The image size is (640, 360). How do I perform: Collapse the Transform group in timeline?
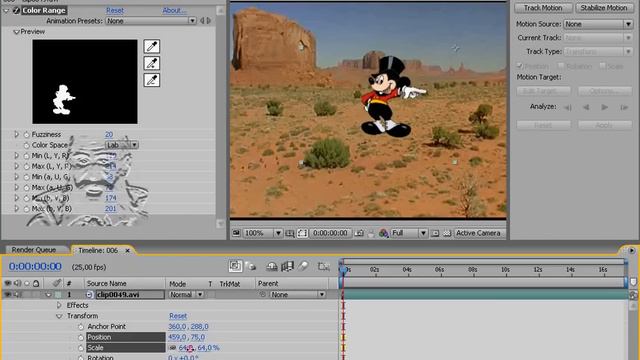[59, 316]
